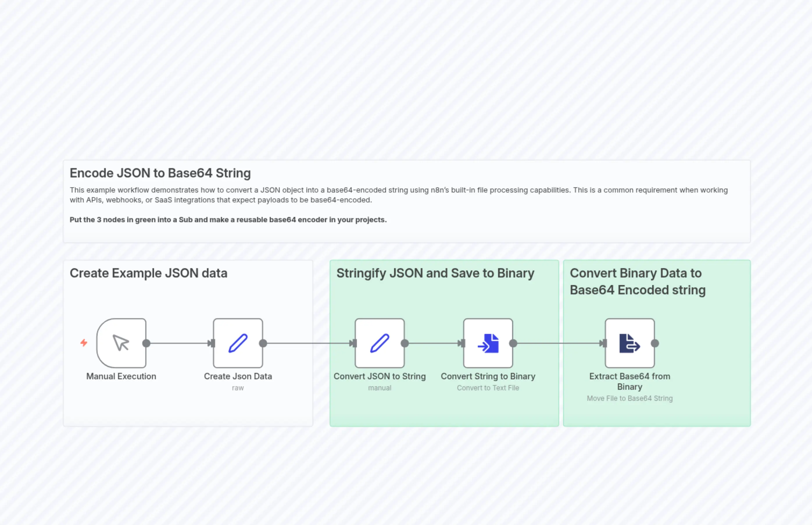This screenshot has height=525, width=812.
Task: Click the input connector of Convert JSON to String
Action: pyautogui.click(x=354, y=343)
